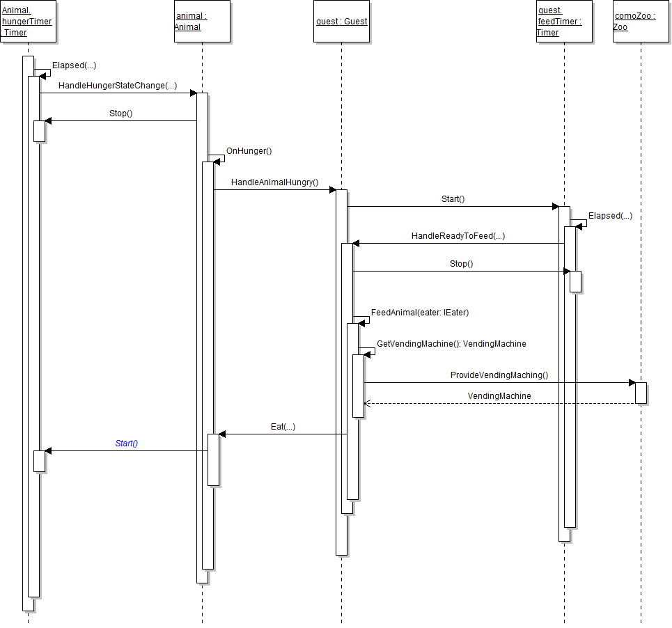The image size is (672, 628).
Task: Select the HandleReadyToFeed(...) message label
Action: click(x=458, y=236)
